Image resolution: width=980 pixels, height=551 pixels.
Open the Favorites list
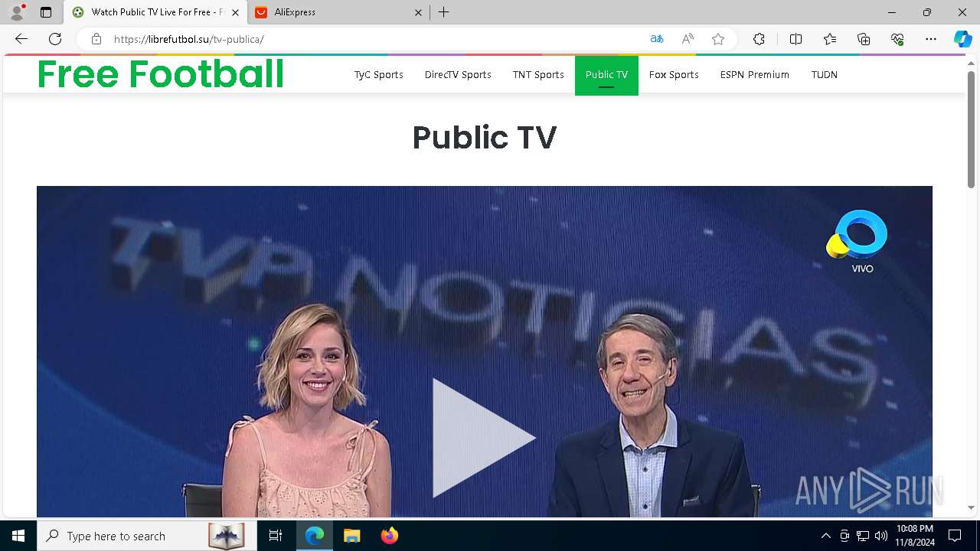coord(830,39)
